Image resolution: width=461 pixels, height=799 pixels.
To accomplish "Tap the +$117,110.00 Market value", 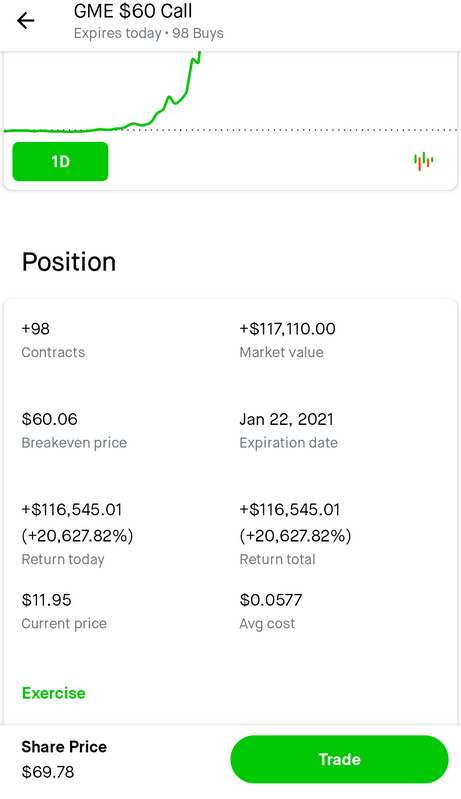I will 287,329.
